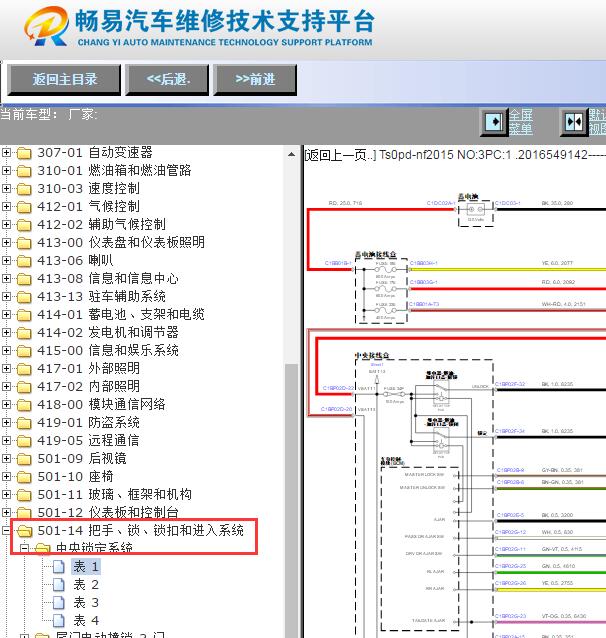Open 表 3 wiring table

[x=86, y=603]
